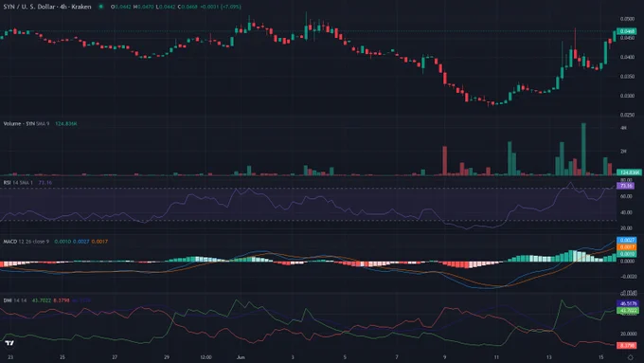Click the green histogram label 0.0010

pyautogui.click(x=627, y=254)
